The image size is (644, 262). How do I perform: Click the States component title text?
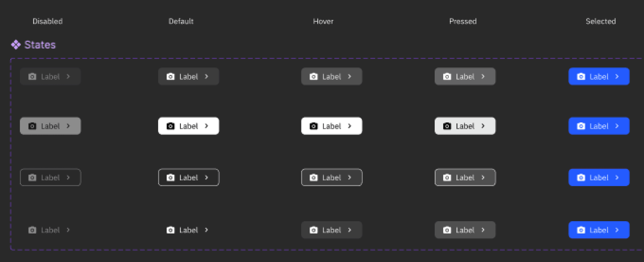pyautogui.click(x=40, y=45)
